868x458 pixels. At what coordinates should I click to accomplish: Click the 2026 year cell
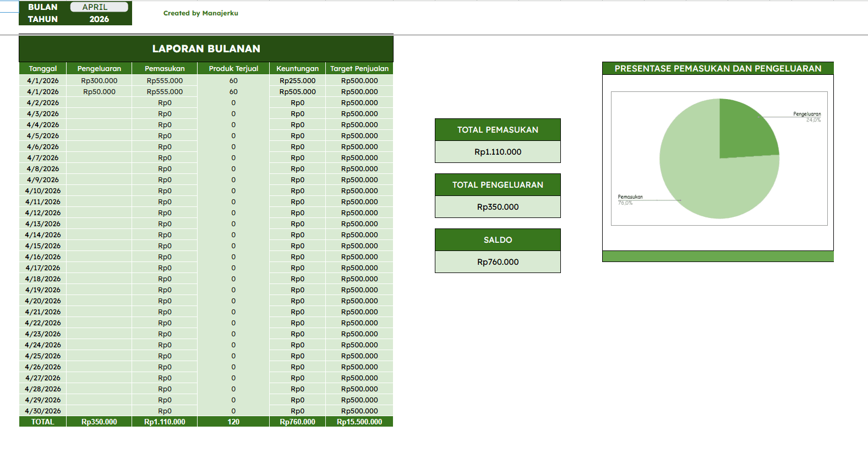coord(99,19)
